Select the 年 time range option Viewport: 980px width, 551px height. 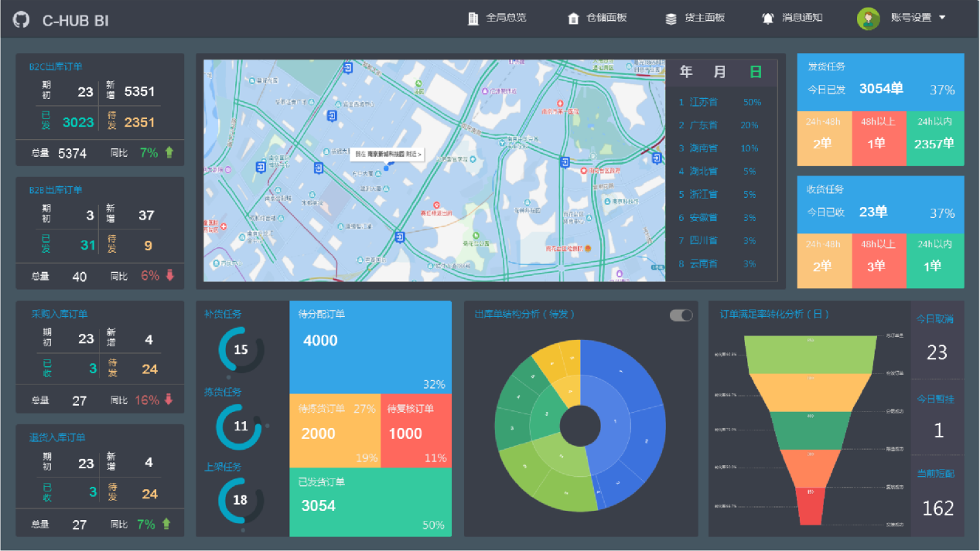[686, 73]
